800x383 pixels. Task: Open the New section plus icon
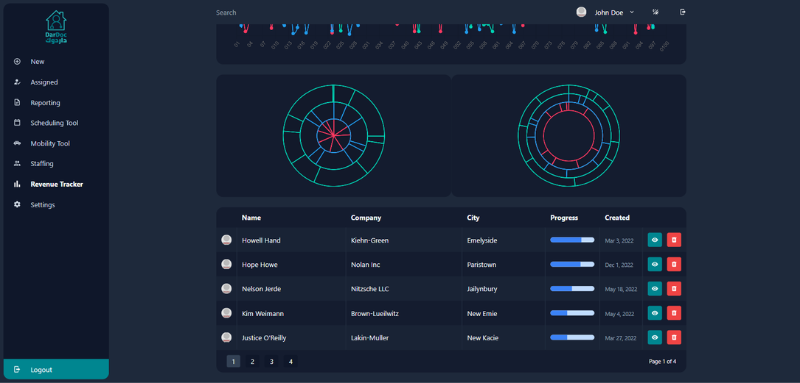pyautogui.click(x=17, y=62)
